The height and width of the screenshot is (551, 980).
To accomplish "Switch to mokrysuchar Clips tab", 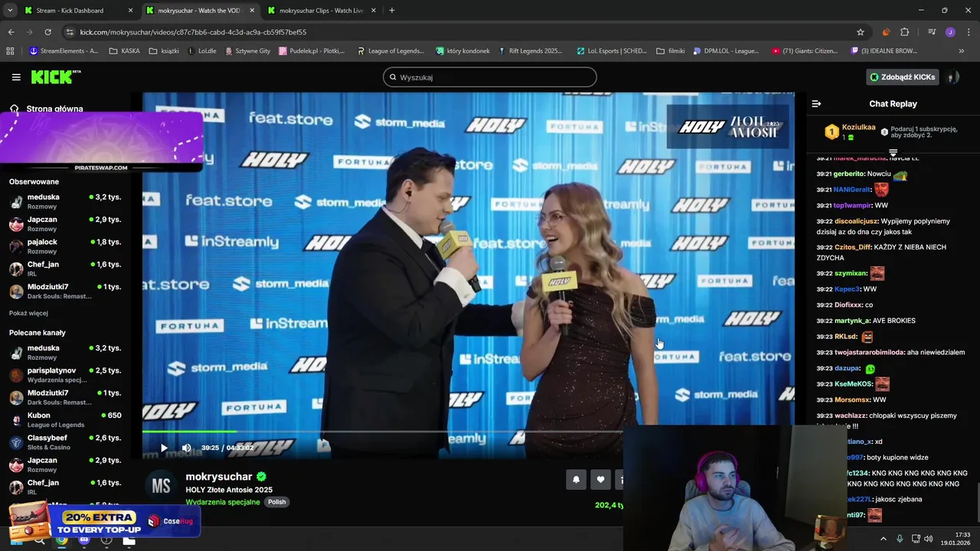I will [320, 11].
